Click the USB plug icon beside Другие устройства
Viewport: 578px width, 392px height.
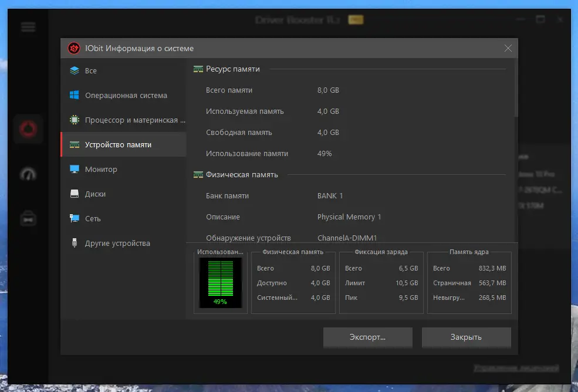[x=75, y=243]
